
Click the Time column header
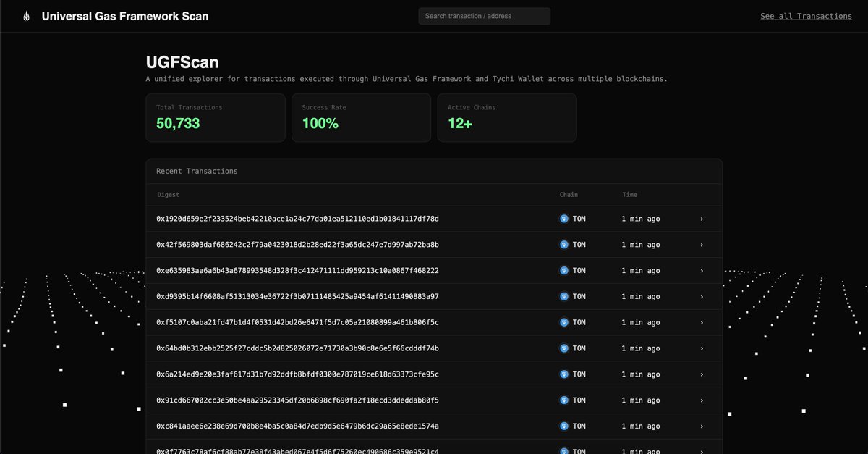coord(630,195)
